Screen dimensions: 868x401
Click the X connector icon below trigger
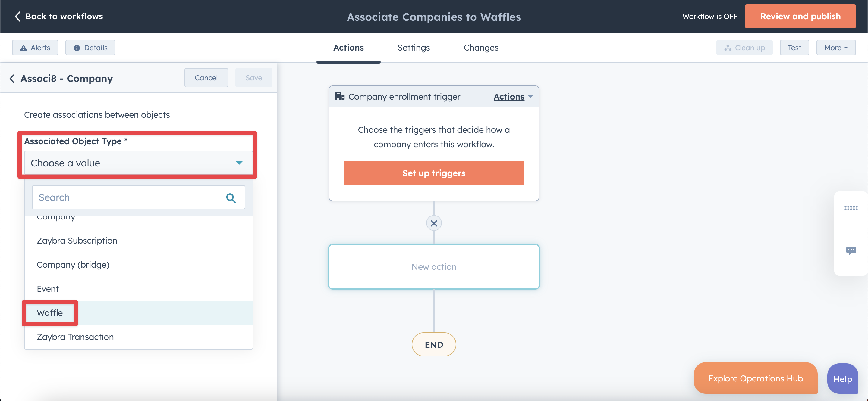pyautogui.click(x=434, y=223)
